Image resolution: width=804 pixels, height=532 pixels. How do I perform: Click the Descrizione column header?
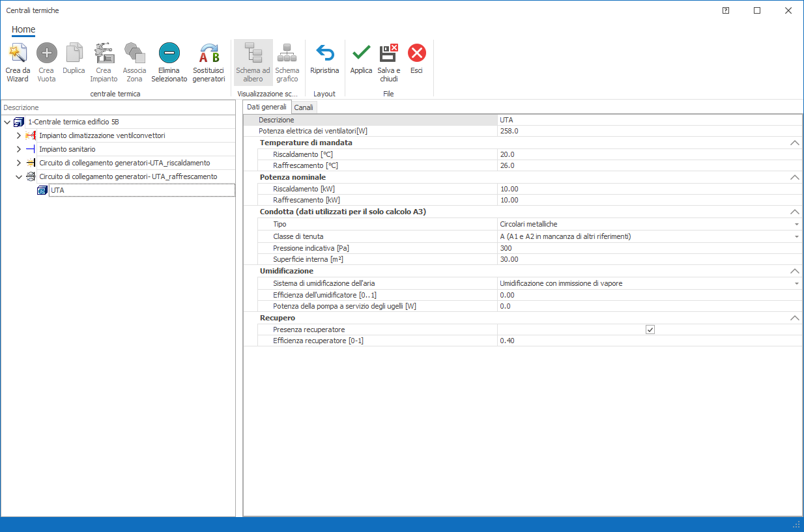click(118, 107)
